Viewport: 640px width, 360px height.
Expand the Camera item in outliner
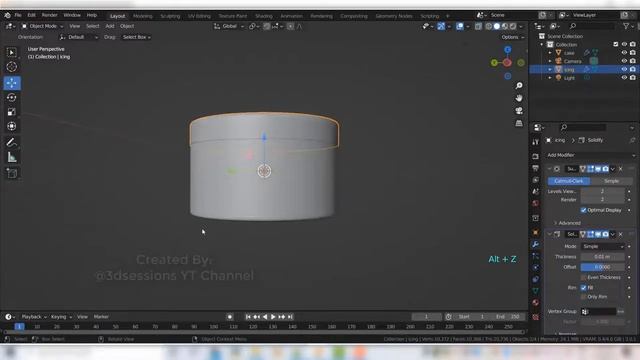550,61
